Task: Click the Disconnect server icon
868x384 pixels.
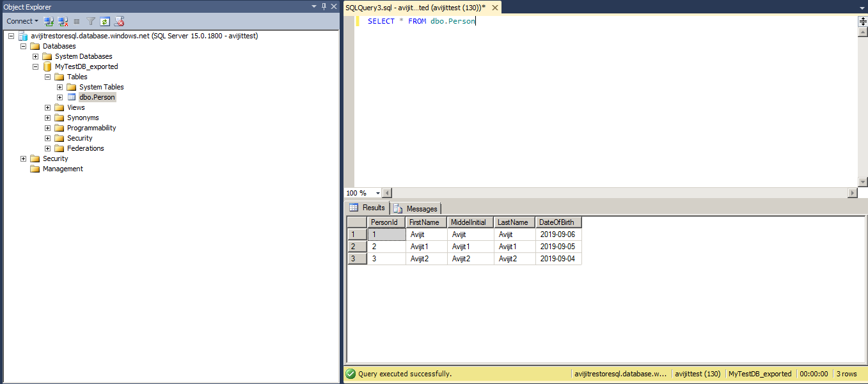Action: (62, 21)
